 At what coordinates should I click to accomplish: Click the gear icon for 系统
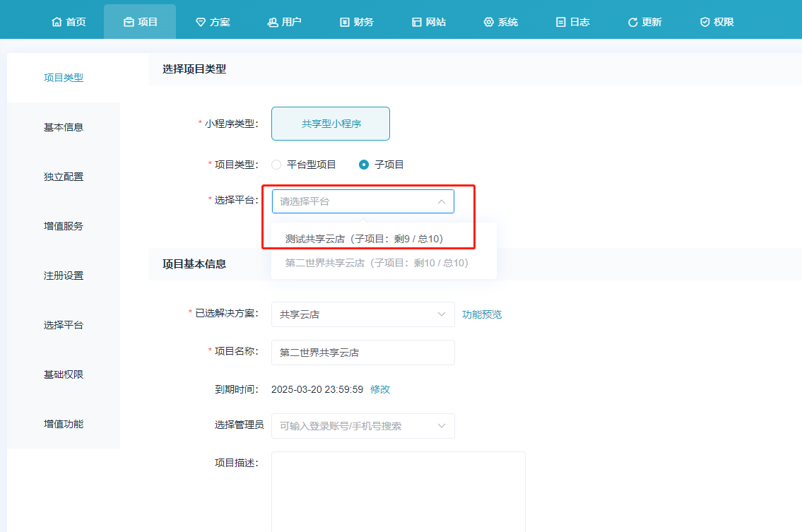coord(489,22)
